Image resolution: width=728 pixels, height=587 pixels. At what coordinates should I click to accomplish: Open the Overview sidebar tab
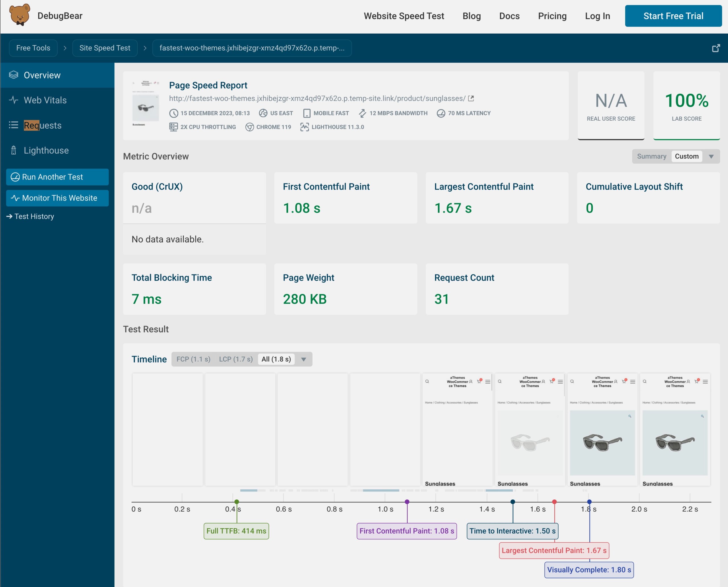(x=57, y=75)
